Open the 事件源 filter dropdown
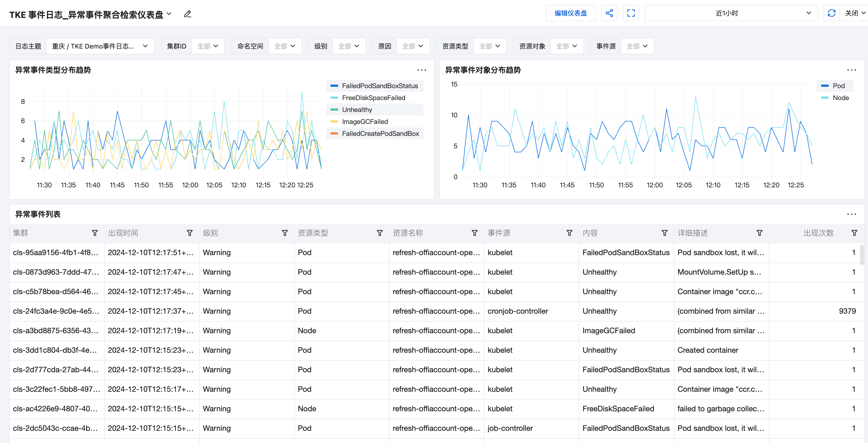Image resolution: width=868 pixels, height=443 pixels. (x=637, y=46)
